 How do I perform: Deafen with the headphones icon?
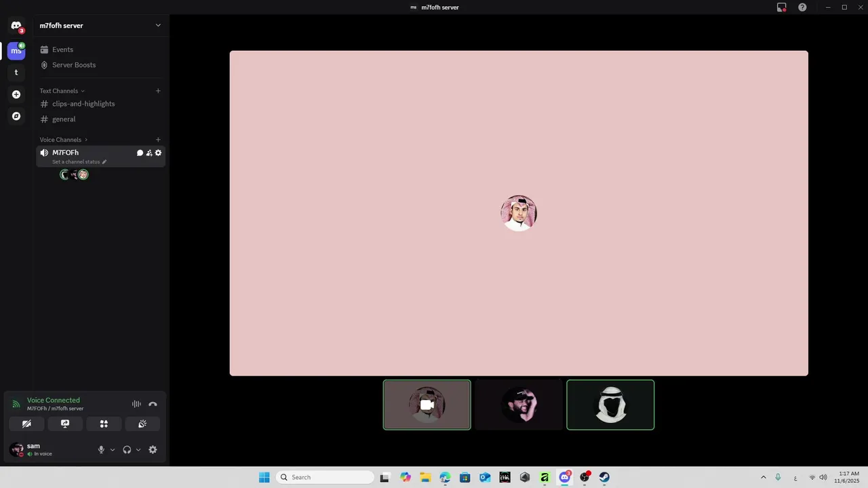127,450
